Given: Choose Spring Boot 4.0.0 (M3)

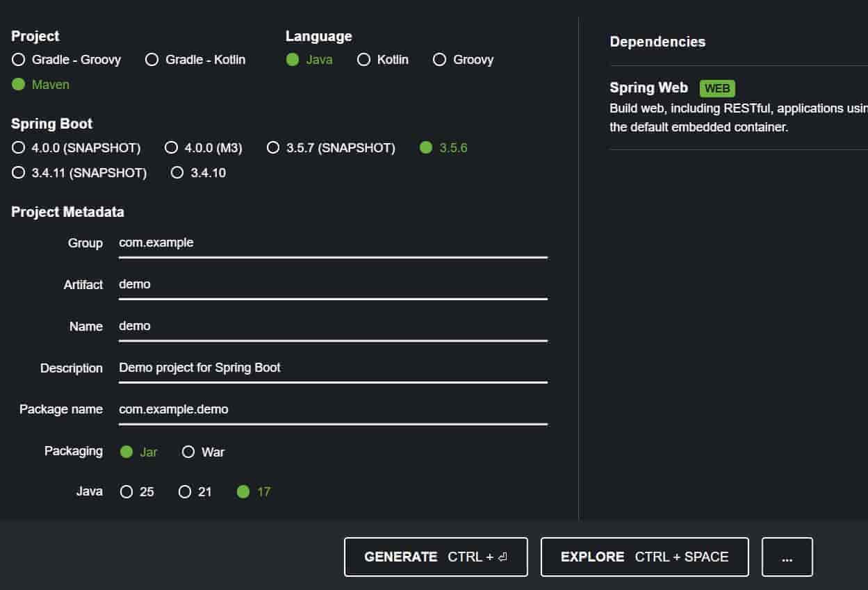Looking at the screenshot, I should tap(171, 148).
